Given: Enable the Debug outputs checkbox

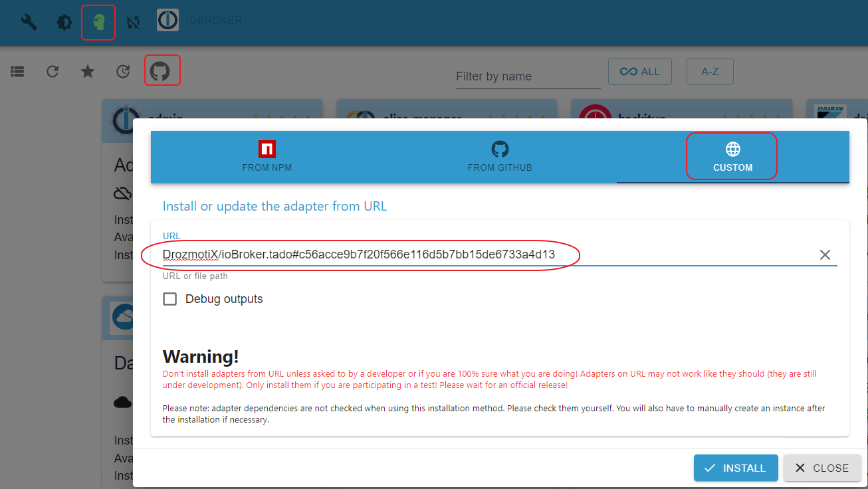Looking at the screenshot, I should click(x=169, y=299).
